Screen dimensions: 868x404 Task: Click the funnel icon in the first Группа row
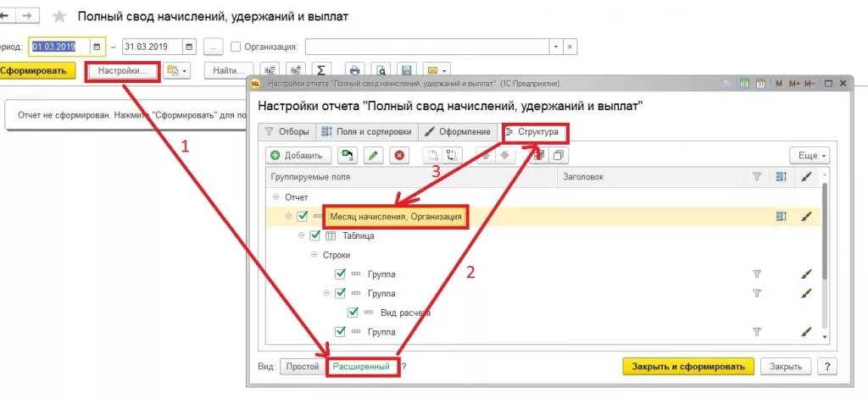point(757,274)
